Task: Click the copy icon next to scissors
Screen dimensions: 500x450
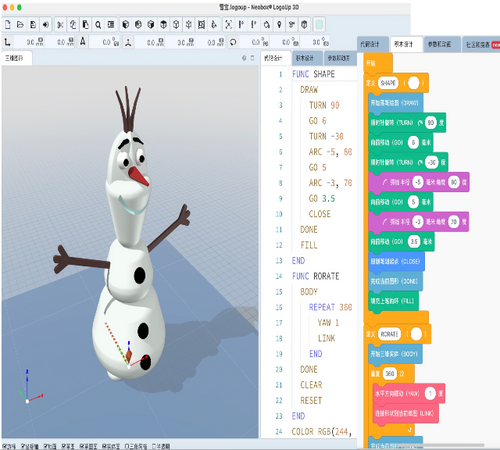Action: pyautogui.click(x=73, y=25)
